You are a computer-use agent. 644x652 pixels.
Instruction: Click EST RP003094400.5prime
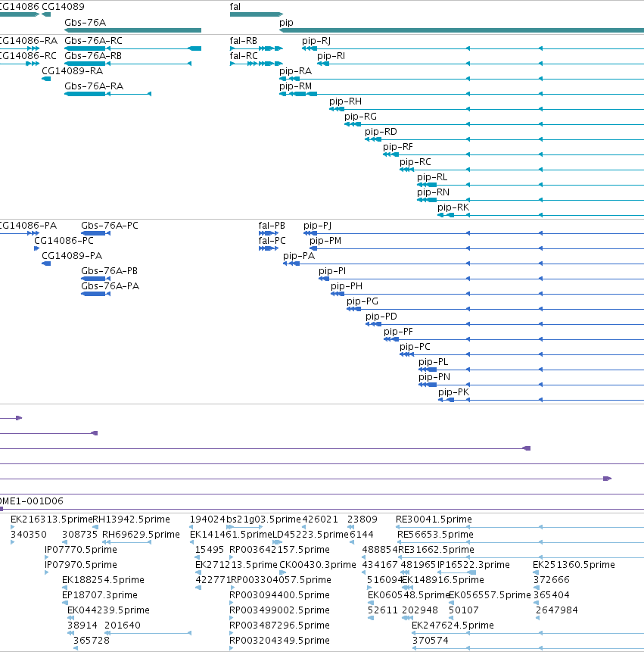[279, 595]
